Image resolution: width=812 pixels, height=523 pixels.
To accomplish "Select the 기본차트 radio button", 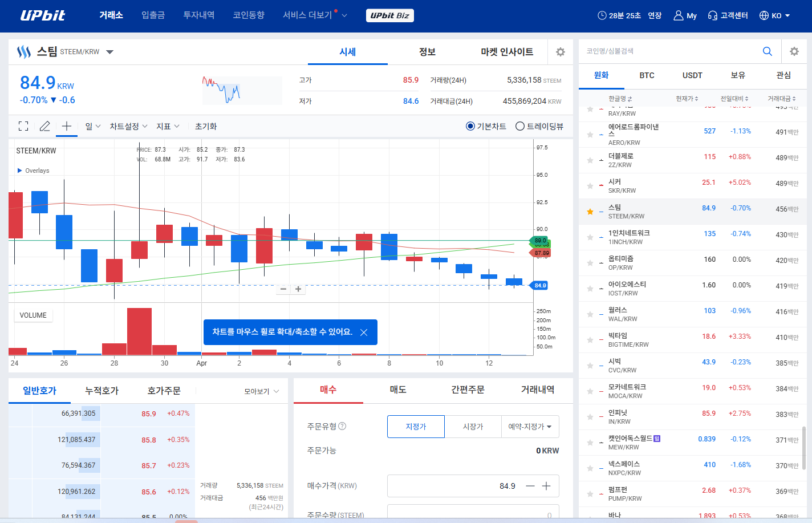I will (x=470, y=127).
